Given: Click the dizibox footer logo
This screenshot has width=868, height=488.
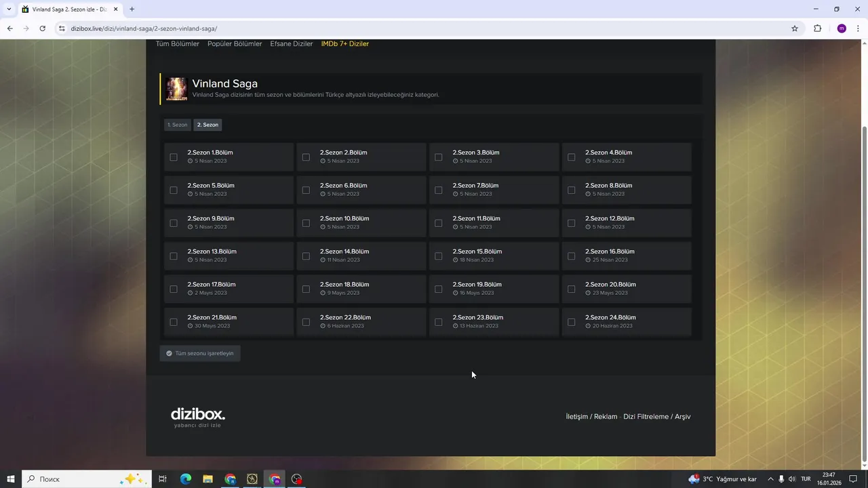Looking at the screenshot, I should coord(197,417).
